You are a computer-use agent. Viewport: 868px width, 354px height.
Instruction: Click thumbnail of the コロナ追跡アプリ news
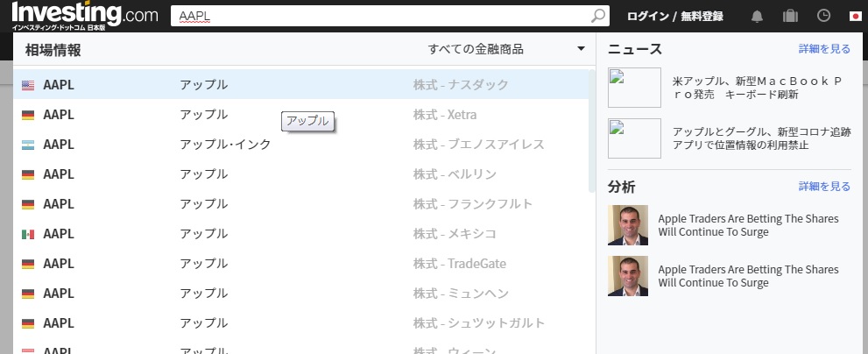click(634, 138)
